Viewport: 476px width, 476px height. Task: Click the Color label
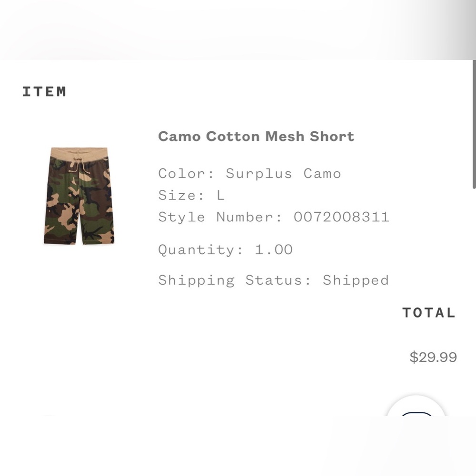coord(181,173)
